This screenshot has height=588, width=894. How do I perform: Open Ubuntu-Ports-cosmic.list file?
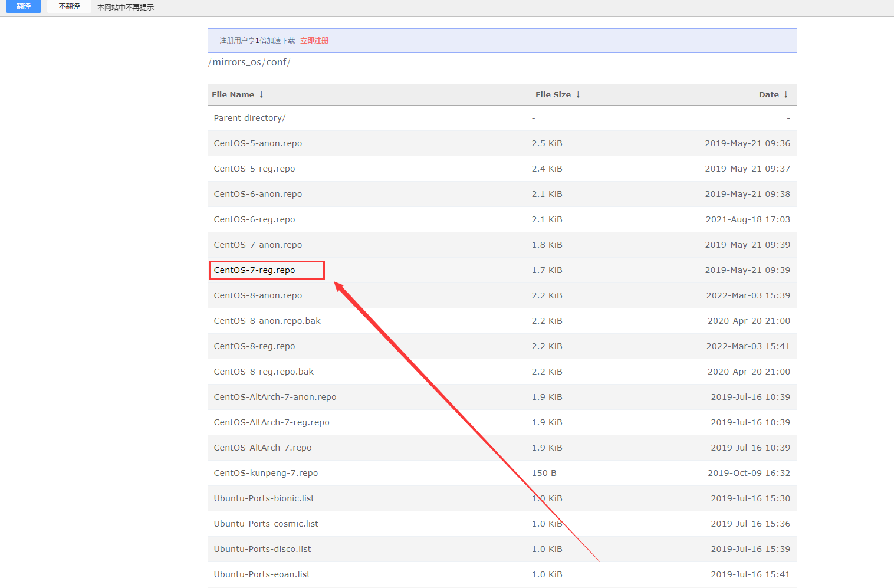tap(266, 524)
